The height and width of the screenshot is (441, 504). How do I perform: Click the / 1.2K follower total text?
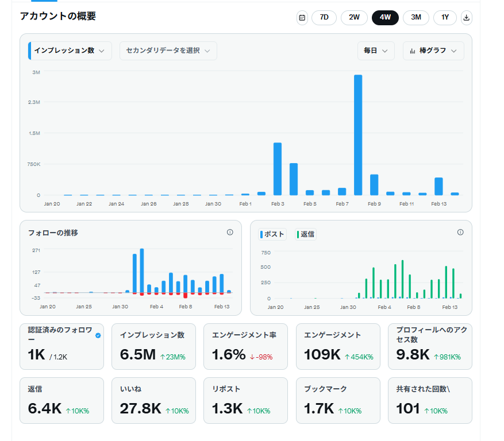58,357
